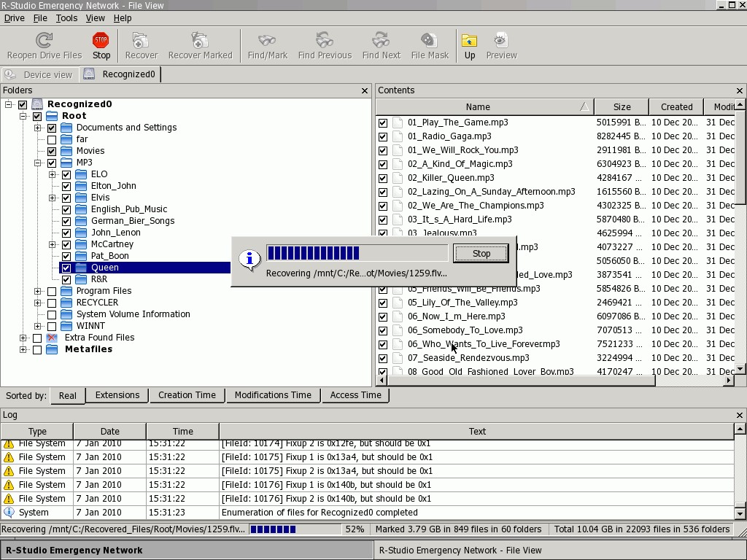Check the Program Files folder checkbox
The width and height of the screenshot is (747, 560).
click(x=52, y=291)
